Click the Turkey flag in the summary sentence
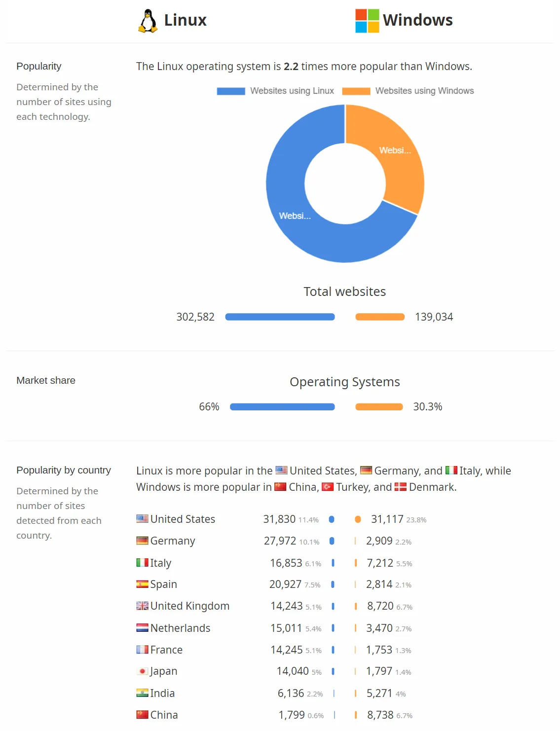Screen dimensions: 560x731 coord(328,487)
